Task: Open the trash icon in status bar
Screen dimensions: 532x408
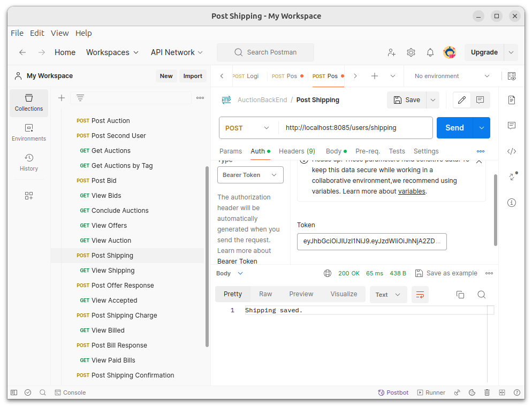Action: click(x=487, y=392)
